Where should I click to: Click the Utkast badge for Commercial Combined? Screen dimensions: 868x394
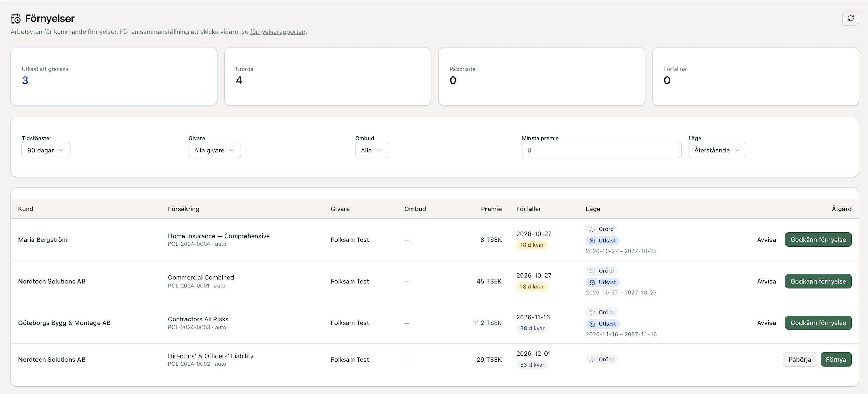(x=602, y=282)
